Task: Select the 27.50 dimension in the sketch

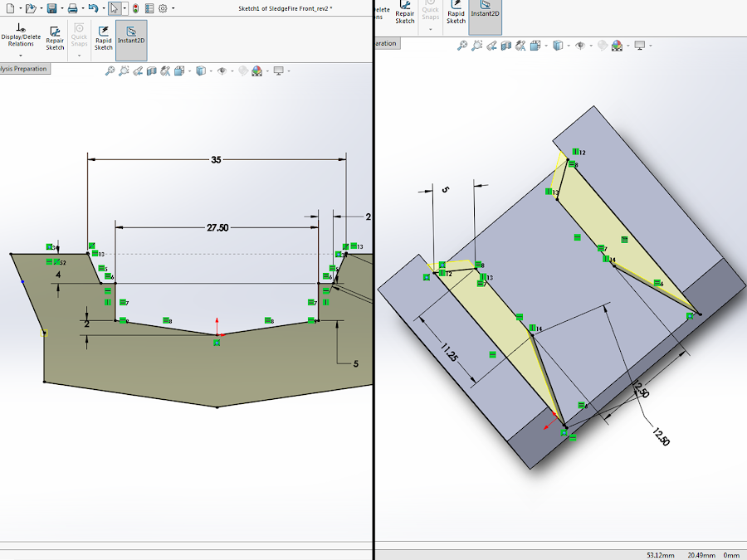Action: (x=216, y=226)
